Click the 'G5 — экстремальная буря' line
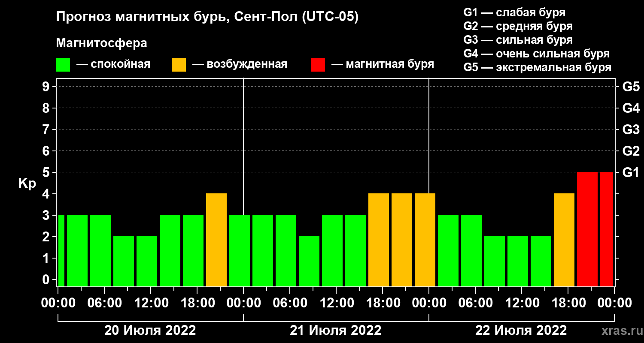644x343 pixels. (x=538, y=68)
